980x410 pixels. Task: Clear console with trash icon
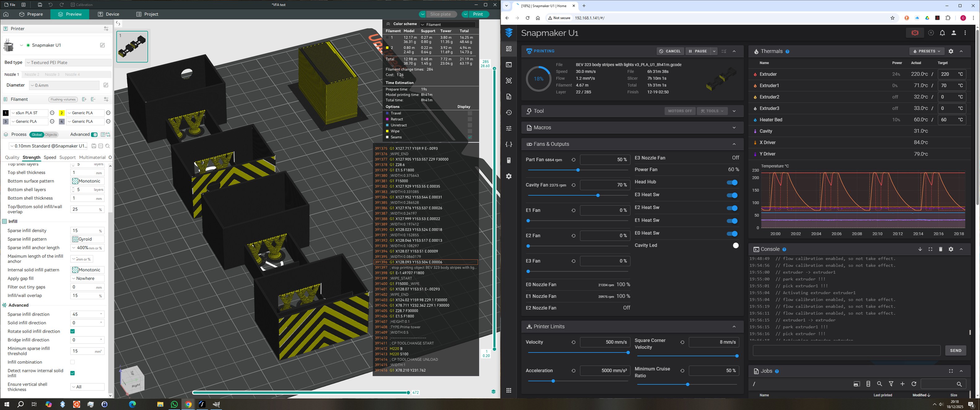(x=940, y=249)
